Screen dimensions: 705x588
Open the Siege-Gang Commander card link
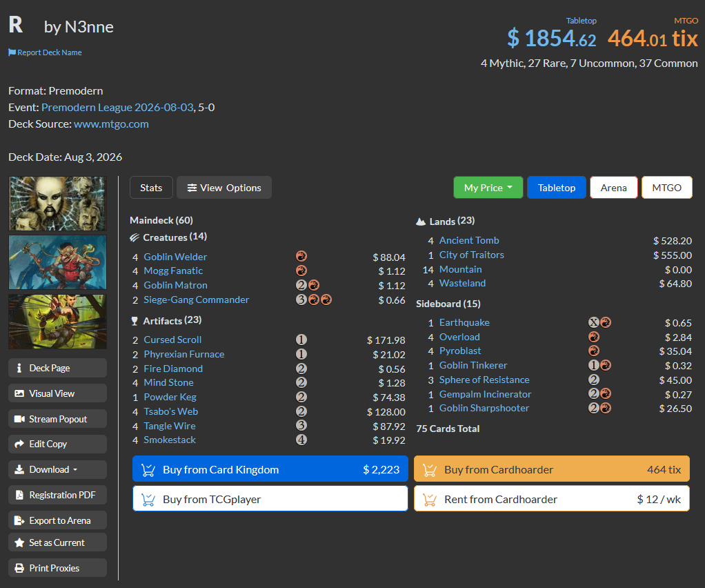click(x=196, y=300)
